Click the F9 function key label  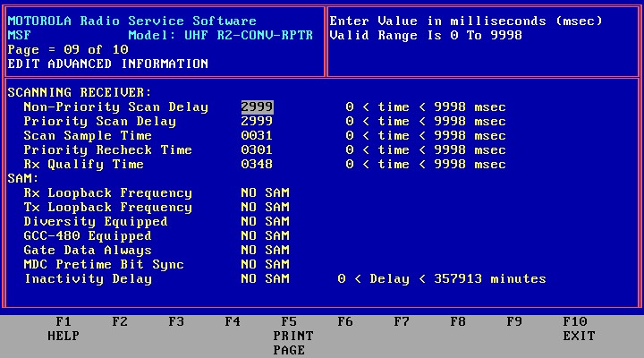(x=514, y=321)
